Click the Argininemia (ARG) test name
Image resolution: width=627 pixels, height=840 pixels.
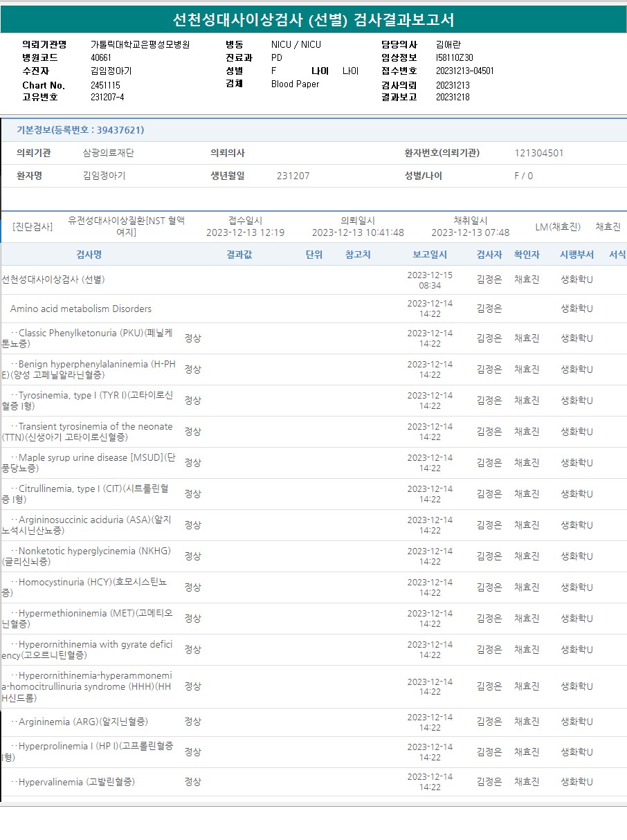tap(83, 722)
